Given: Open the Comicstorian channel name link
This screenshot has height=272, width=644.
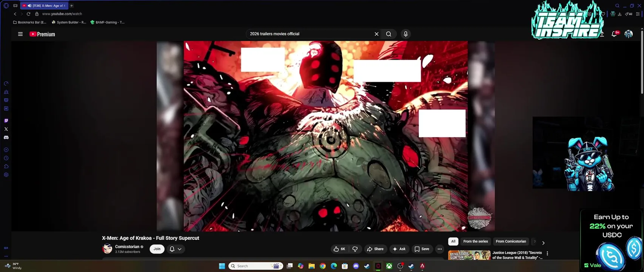Looking at the screenshot, I should coord(127,247).
